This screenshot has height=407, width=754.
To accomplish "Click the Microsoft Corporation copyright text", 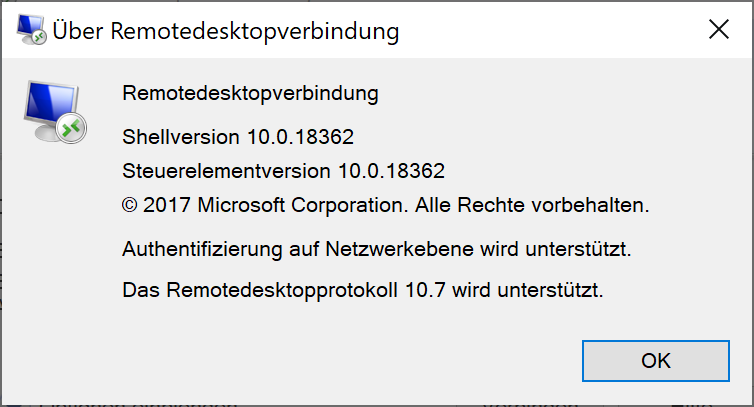I will tap(386, 205).
